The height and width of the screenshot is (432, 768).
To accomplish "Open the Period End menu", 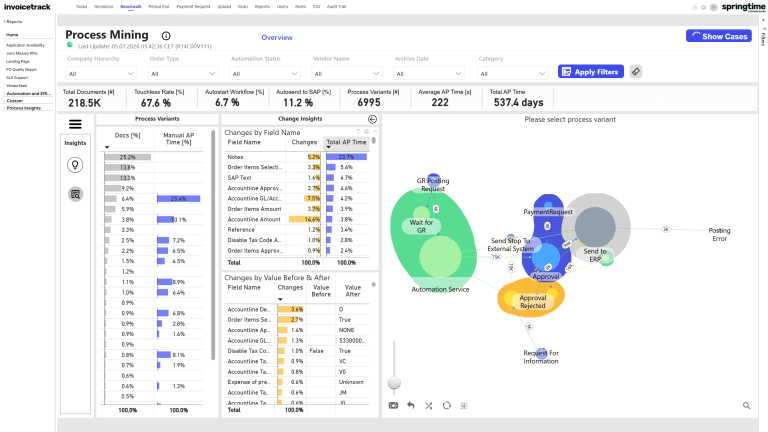I will coord(159,7).
